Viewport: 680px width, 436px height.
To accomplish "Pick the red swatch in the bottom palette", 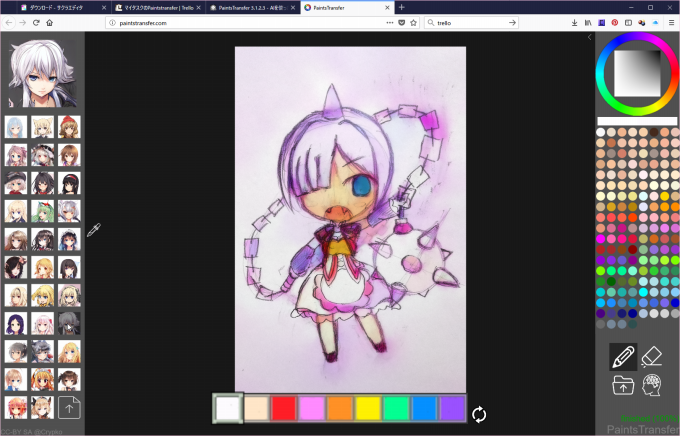I will (284, 409).
